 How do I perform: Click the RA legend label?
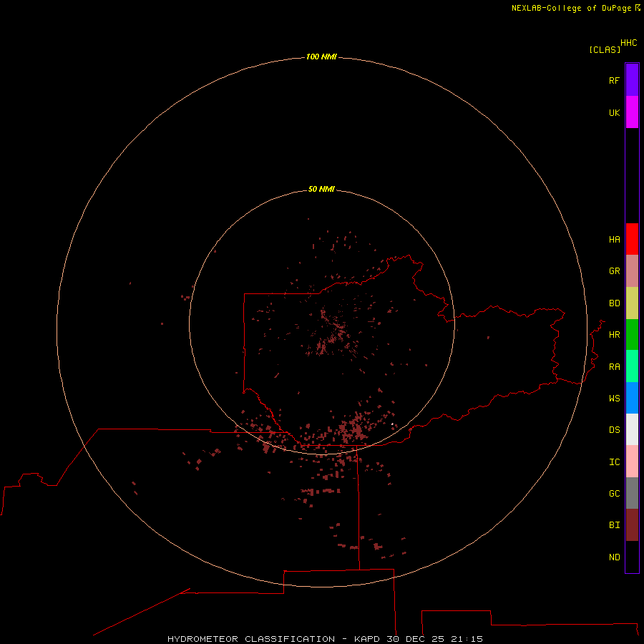614,367
